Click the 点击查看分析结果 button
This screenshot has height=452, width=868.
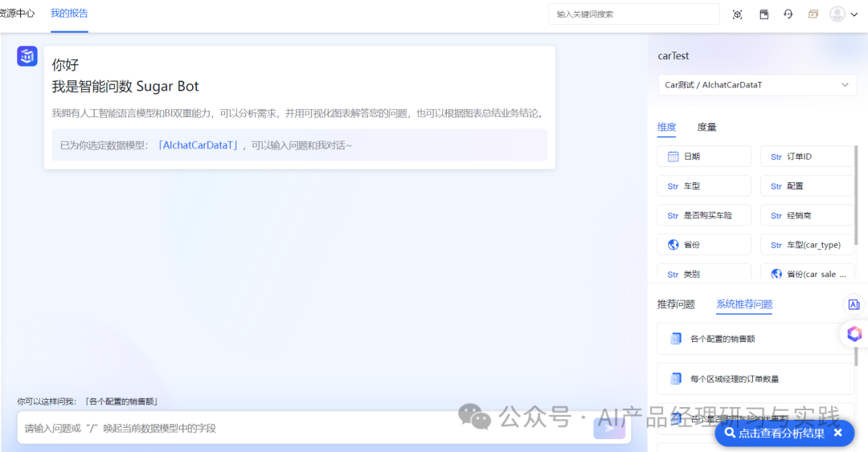click(x=773, y=433)
